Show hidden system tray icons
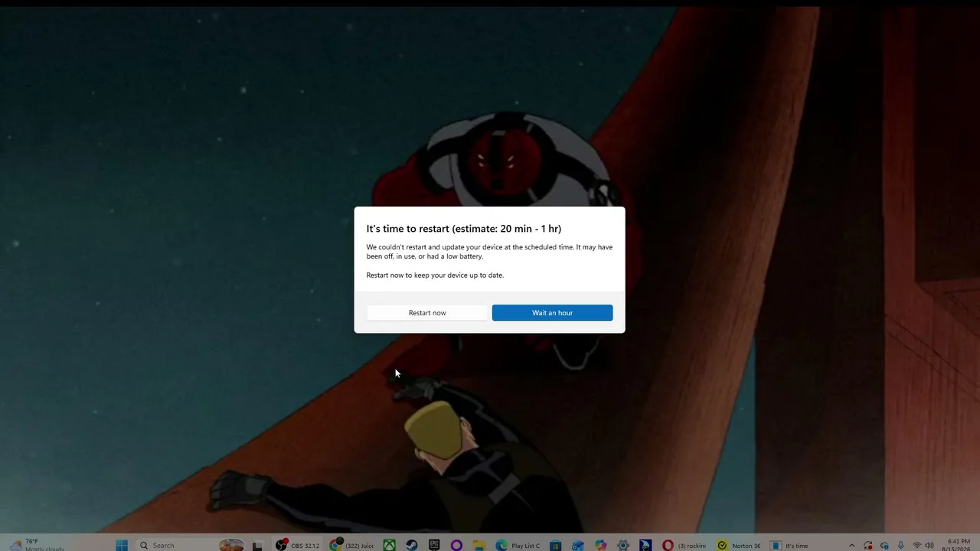Viewport: 980px width, 551px height. pos(851,546)
